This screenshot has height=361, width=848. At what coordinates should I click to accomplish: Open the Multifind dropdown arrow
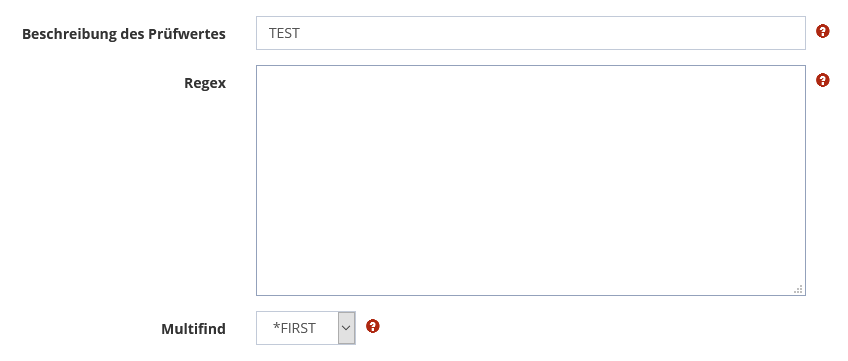347,328
